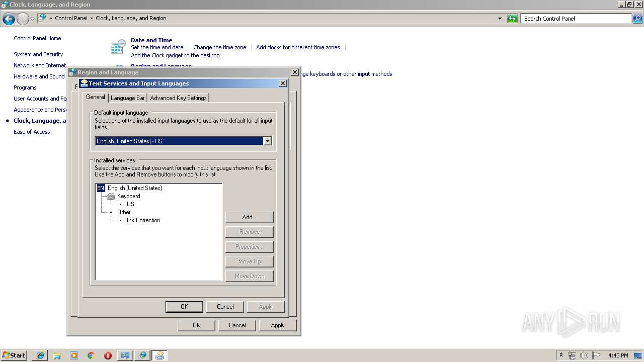Show hidden system tray icons

click(x=561, y=355)
